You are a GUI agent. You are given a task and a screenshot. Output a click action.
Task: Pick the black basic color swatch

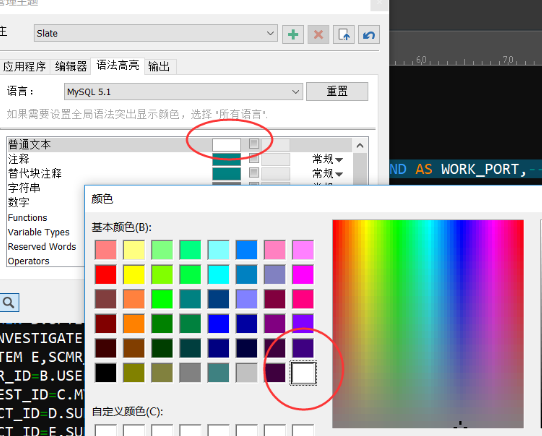[x=105, y=373]
